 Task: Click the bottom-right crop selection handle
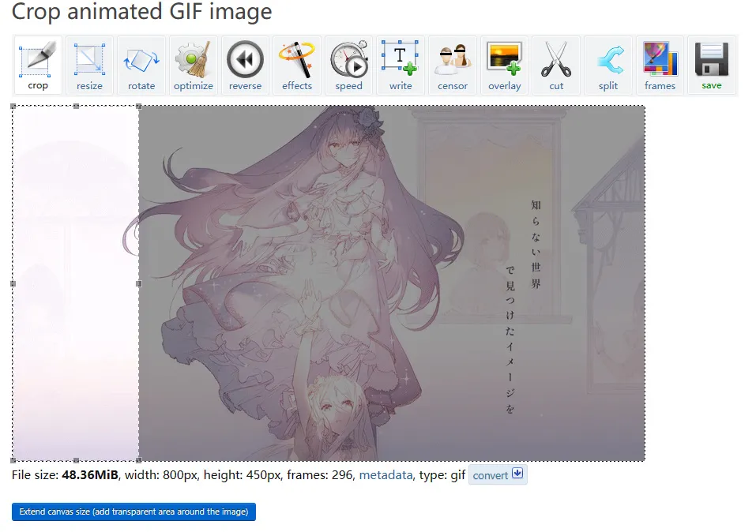click(x=139, y=460)
